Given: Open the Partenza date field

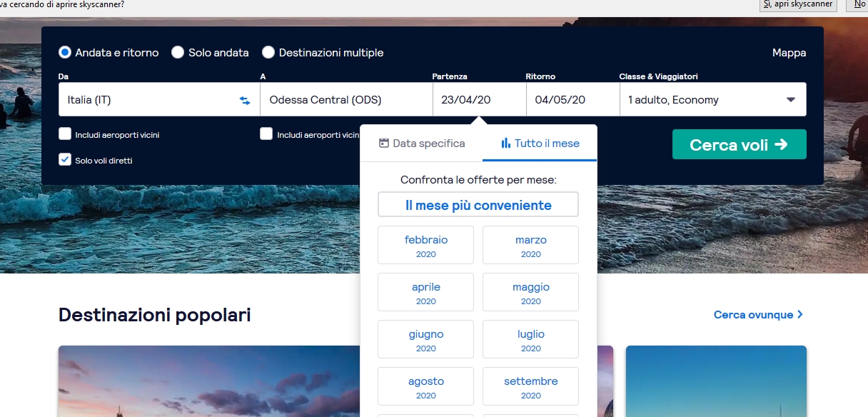Looking at the screenshot, I should click(x=479, y=100).
